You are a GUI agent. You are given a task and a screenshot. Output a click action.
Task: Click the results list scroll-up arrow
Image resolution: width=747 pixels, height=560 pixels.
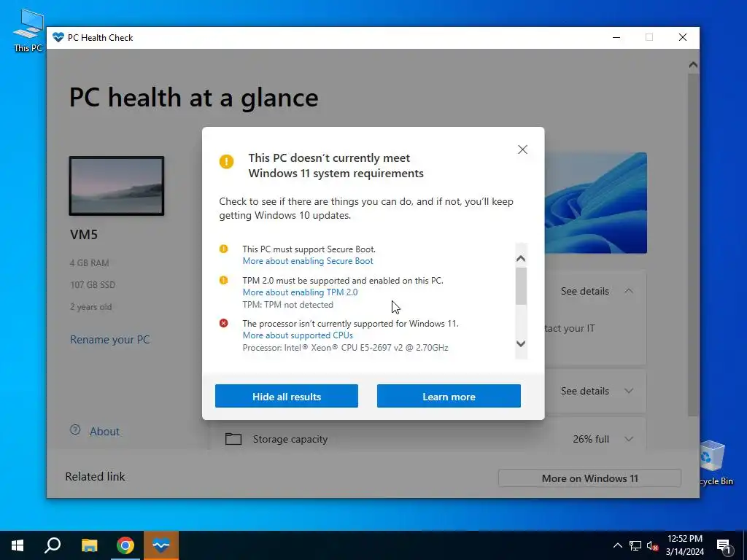[x=521, y=259]
